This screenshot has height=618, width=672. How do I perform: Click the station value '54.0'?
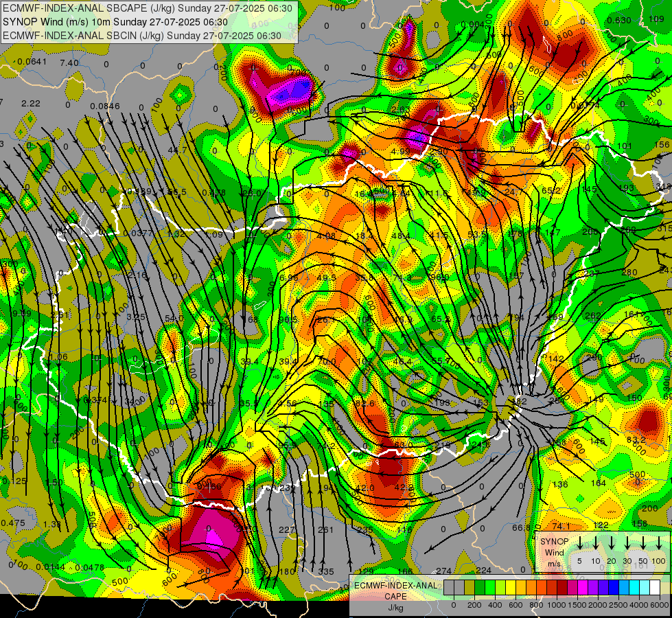coord(174,318)
